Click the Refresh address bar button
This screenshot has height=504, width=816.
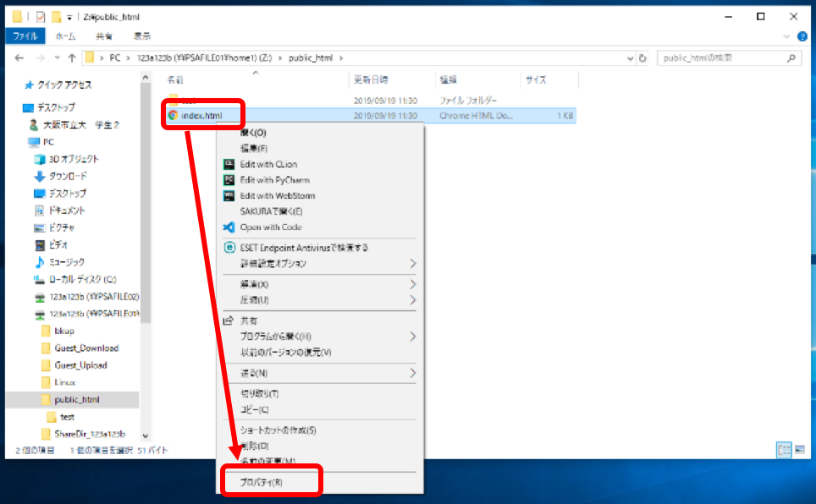(x=642, y=58)
